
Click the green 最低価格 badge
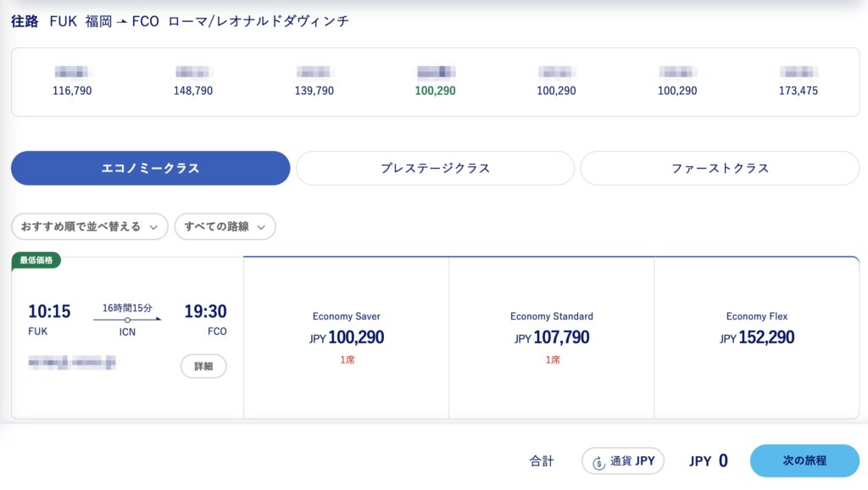[36, 260]
